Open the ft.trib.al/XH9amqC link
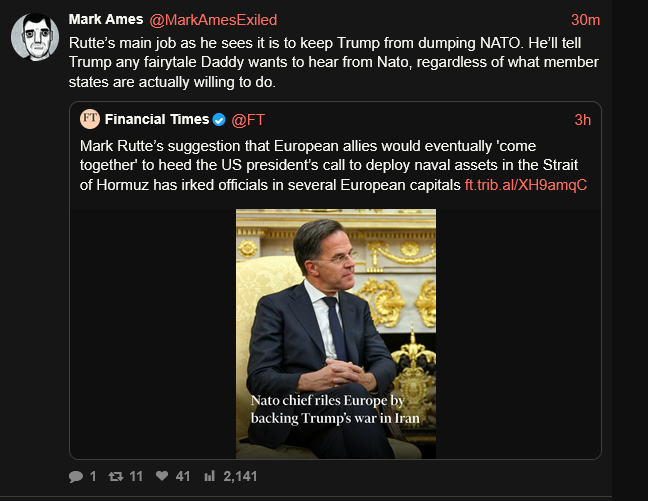 pos(525,185)
